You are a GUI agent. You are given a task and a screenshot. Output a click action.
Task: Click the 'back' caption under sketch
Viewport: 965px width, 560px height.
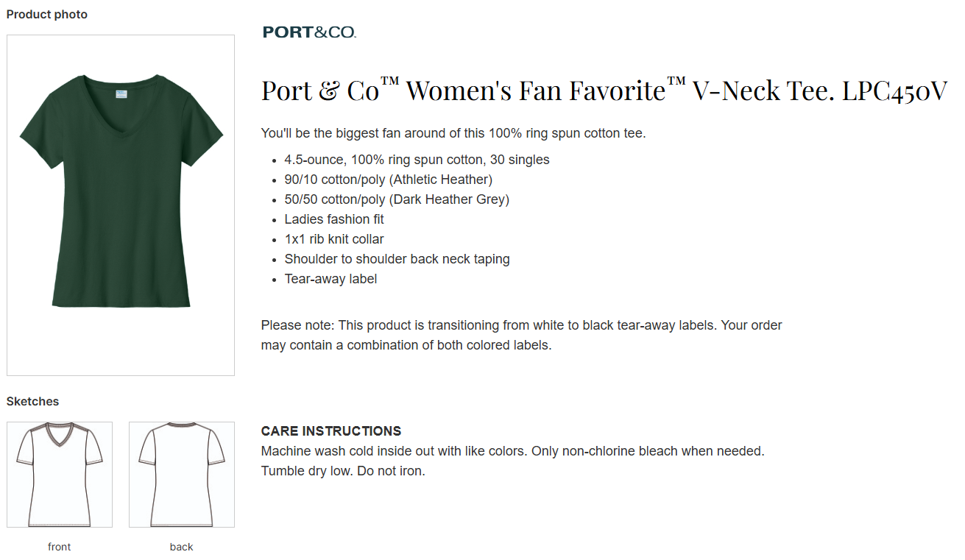pos(182,547)
